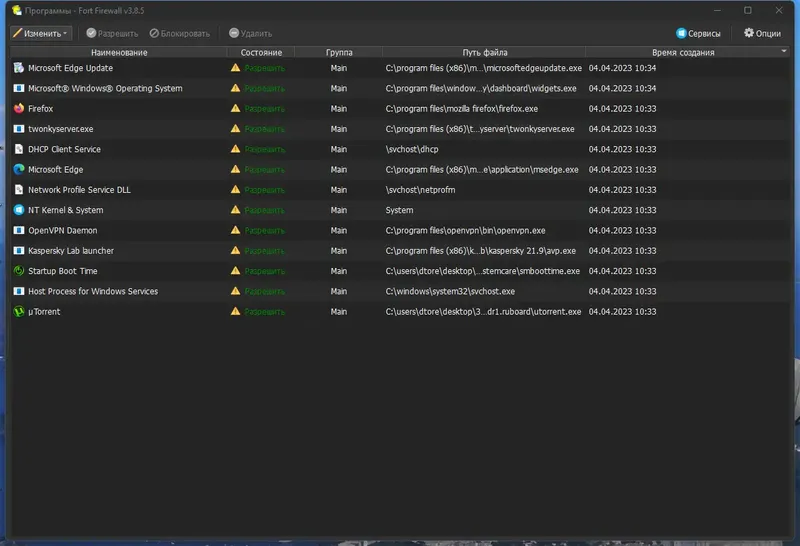Sort by Группа column header
800x546 pixels.
339,52
